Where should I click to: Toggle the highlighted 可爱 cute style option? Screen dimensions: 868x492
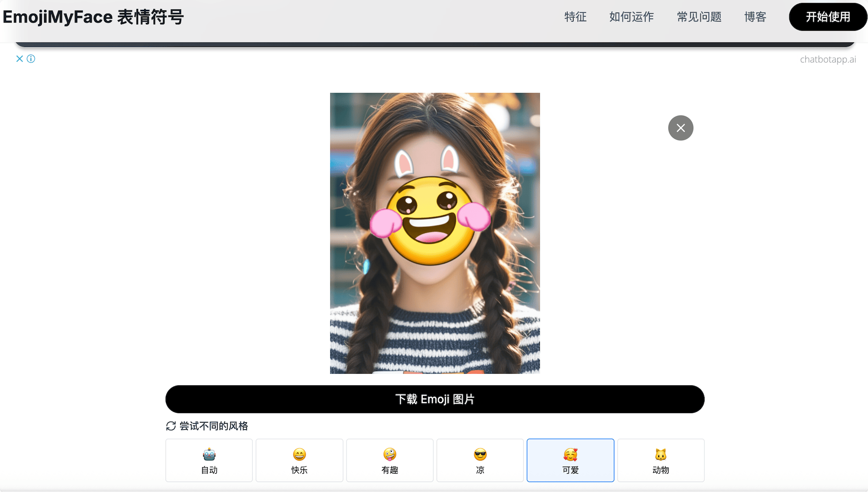(x=570, y=460)
